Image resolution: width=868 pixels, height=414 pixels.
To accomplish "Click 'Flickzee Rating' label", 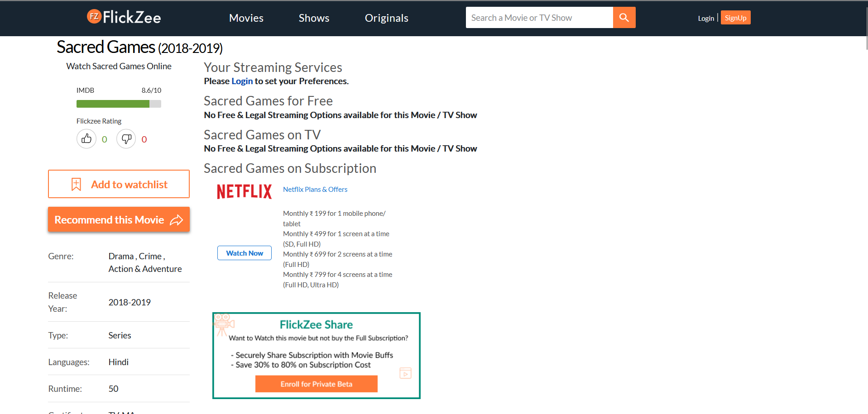I will (99, 121).
